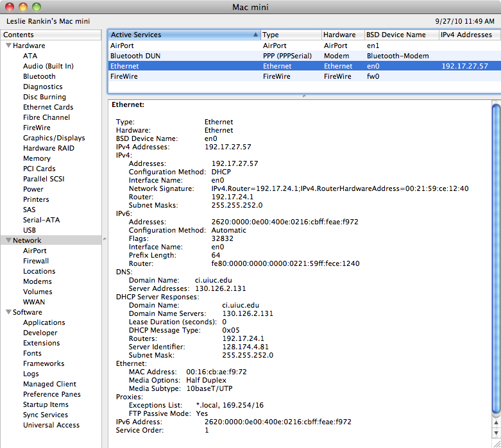This screenshot has height=448, width=501.
Task: Open Fonts in sidebar
Action: pyautogui.click(x=32, y=353)
